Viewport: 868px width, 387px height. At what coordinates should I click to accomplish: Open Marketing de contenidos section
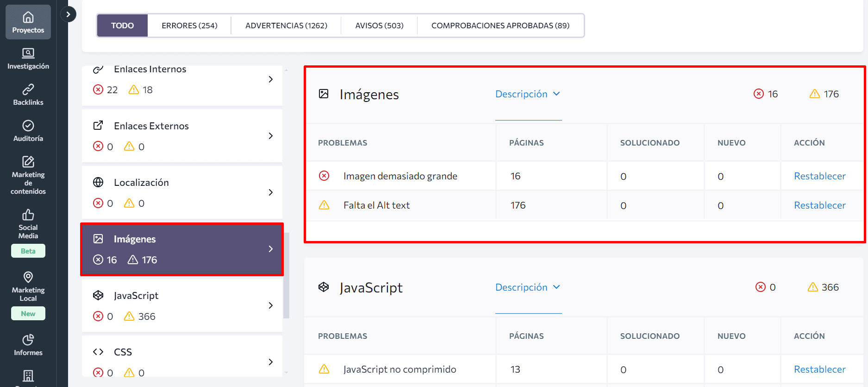click(x=28, y=175)
